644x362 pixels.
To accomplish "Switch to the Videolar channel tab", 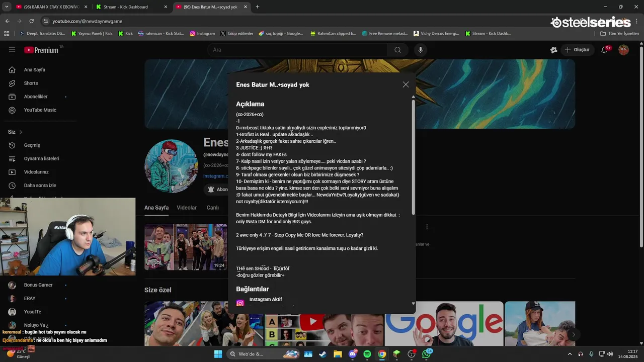I will coord(187,208).
